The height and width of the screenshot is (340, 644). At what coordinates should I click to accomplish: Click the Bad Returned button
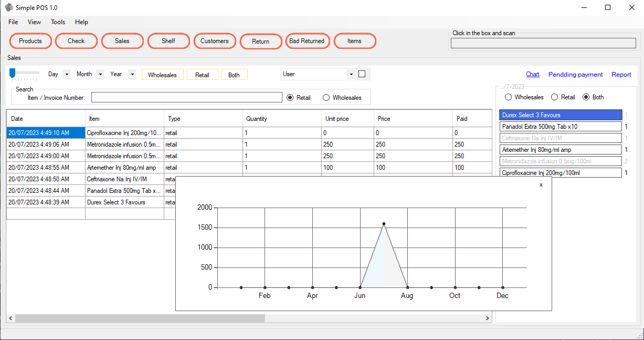coord(307,41)
